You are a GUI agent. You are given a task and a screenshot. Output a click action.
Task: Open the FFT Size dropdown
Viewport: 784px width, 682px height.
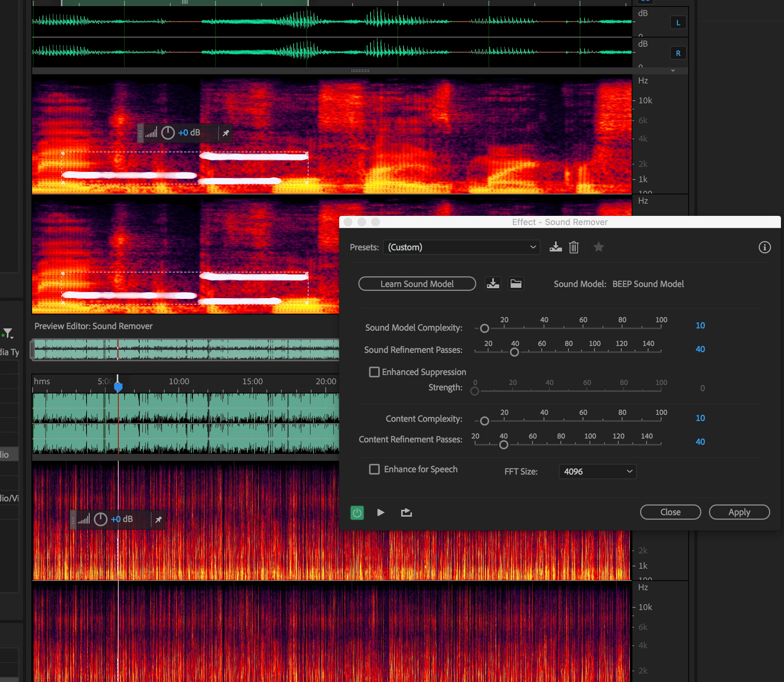[x=597, y=472]
